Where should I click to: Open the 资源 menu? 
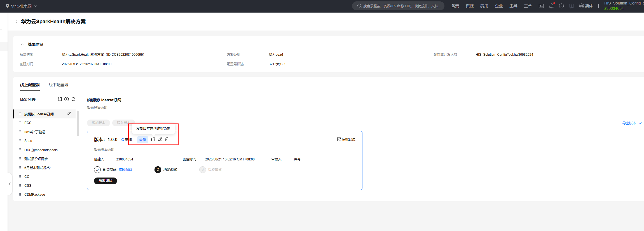[470, 6]
